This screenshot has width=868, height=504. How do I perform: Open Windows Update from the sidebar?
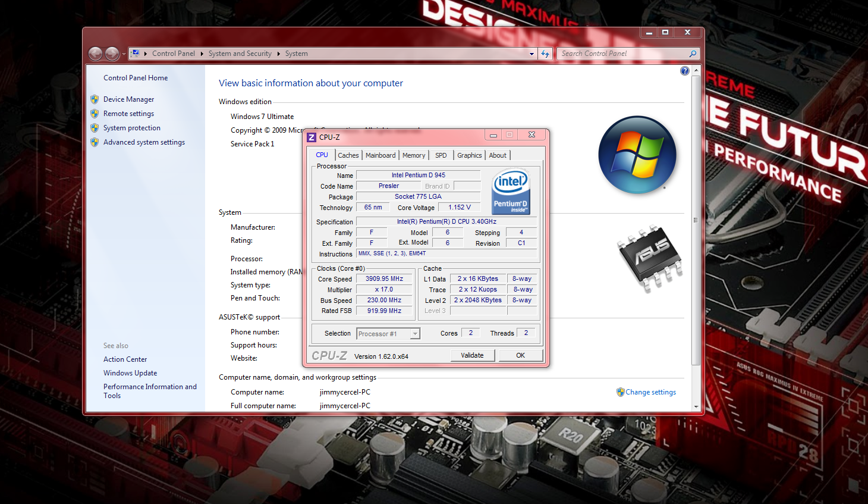[130, 372]
